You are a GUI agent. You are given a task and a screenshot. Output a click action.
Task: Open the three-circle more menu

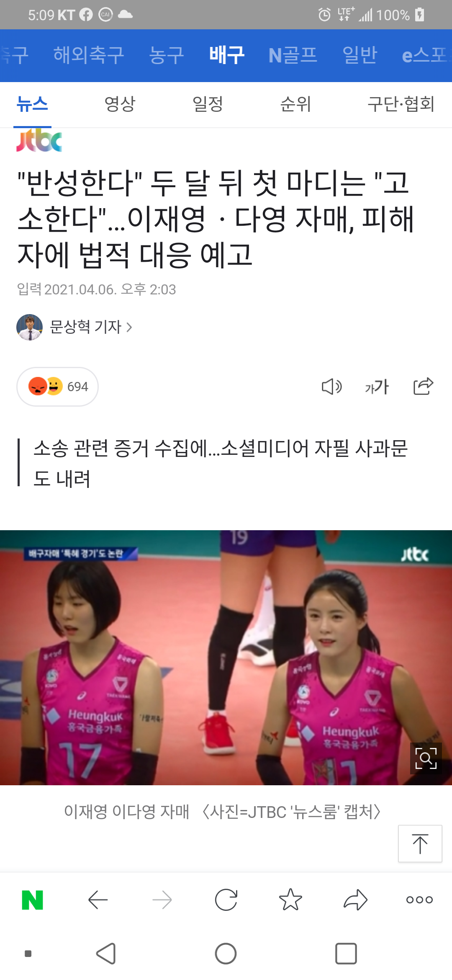click(419, 900)
